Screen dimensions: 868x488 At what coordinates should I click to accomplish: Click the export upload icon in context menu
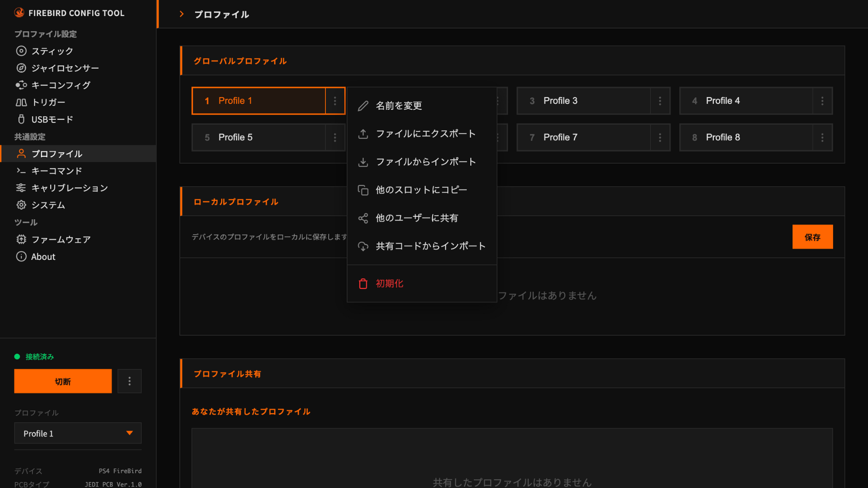(x=363, y=134)
